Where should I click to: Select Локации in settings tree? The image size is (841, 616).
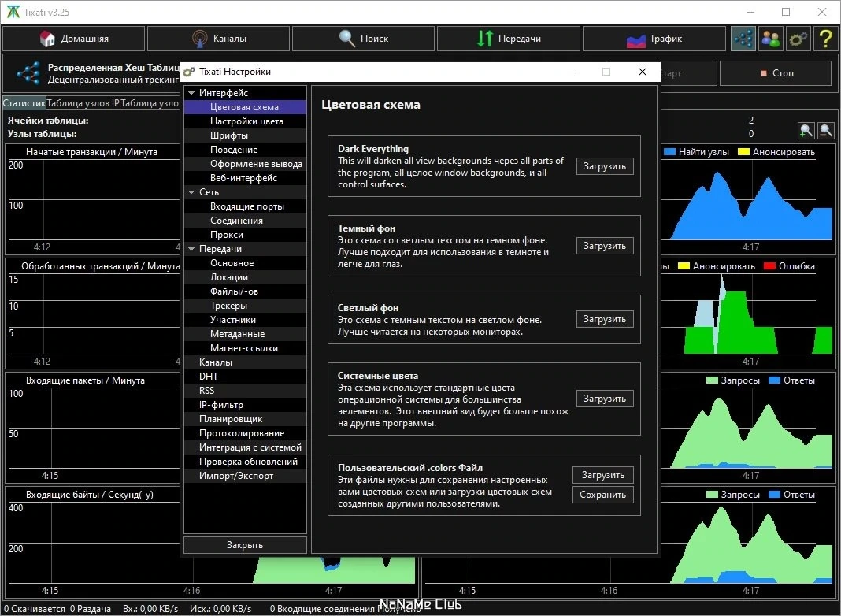pyautogui.click(x=245, y=276)
